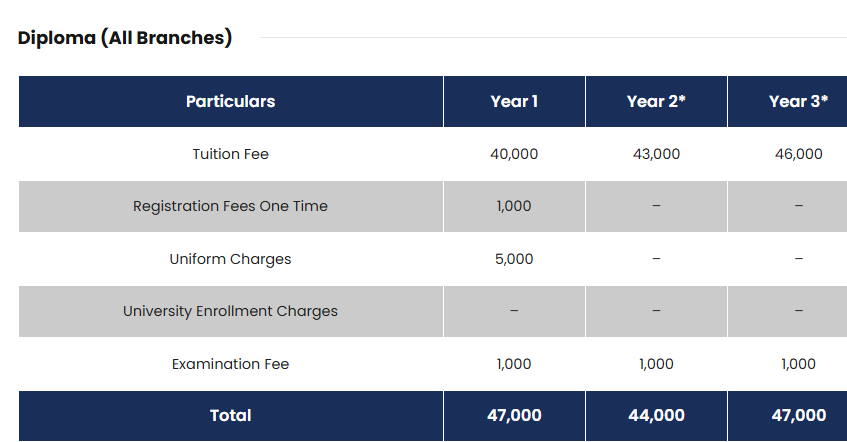Select the 44,000 total for Year 2
847x442 pixels.
[x=656, y=415]
